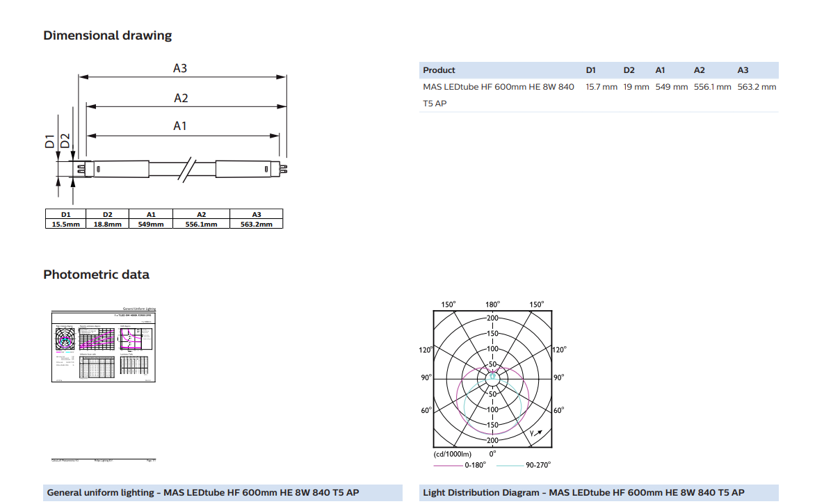Image resolution: width=824 pixels, height=504 pixels.
Task: Click the 180° label atop the polar diagram
Action: click(492, 304)
